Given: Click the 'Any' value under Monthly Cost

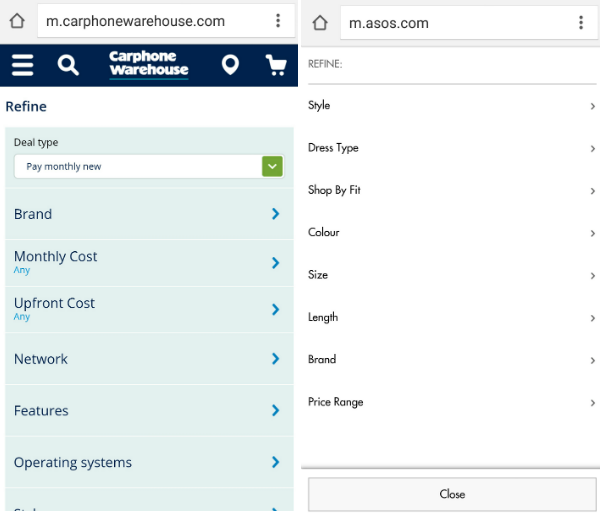Looking at the screenshot, I should pos(22,270).
